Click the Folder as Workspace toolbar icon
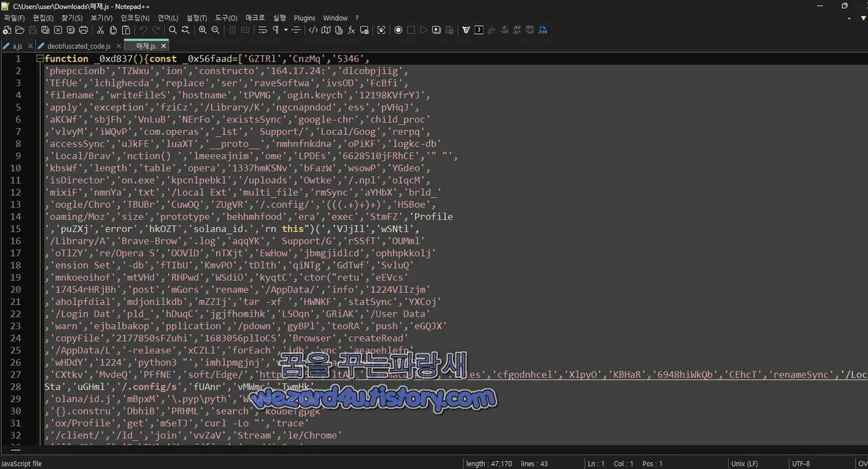The image size is (868, 469). (364, 30)
